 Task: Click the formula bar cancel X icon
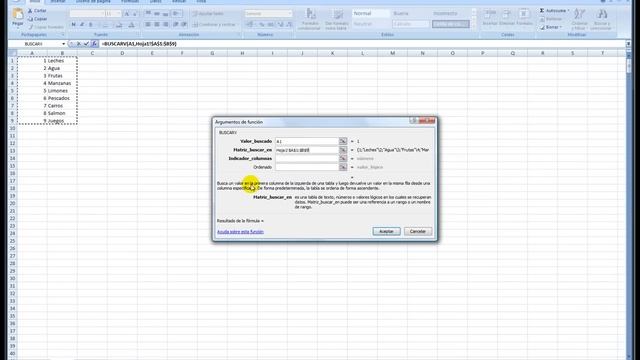79,44
